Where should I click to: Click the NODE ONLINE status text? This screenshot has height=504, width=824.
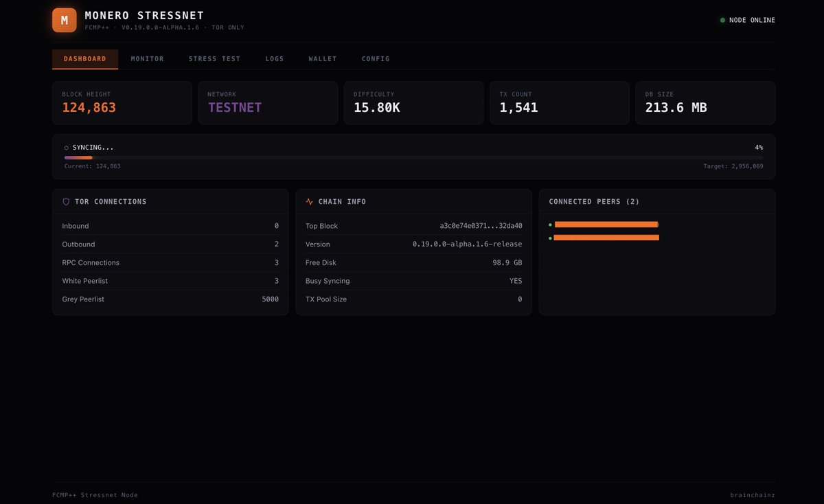click(x=752, y=20)
